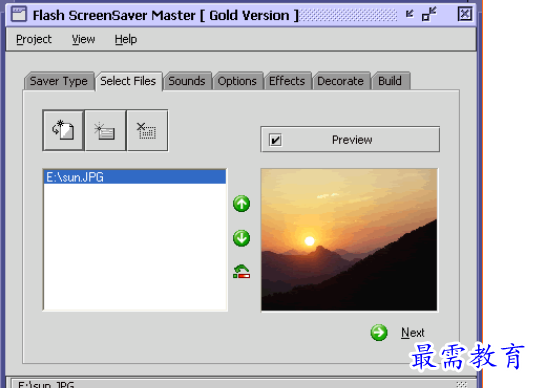Switch to the Saver Type tab
Image resolution: width=533 pixels, height=388 pixels.
click(x=59, y=81)
